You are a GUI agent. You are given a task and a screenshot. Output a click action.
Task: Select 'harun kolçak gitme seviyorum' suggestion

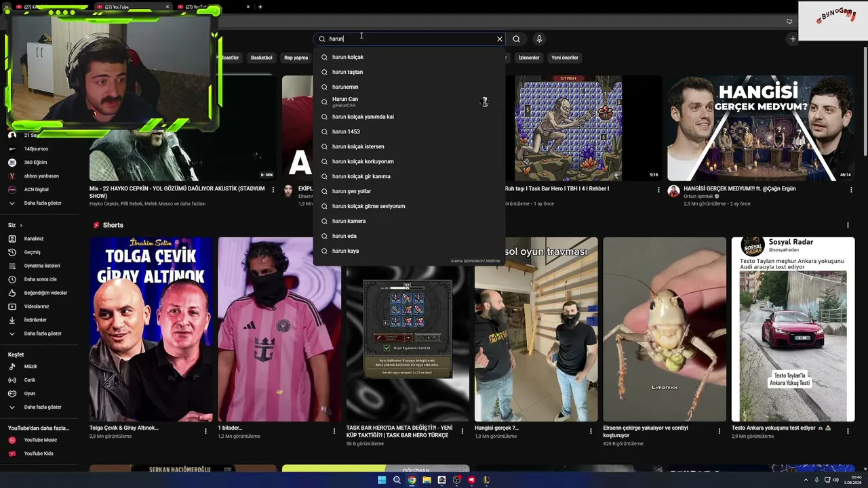409,206
